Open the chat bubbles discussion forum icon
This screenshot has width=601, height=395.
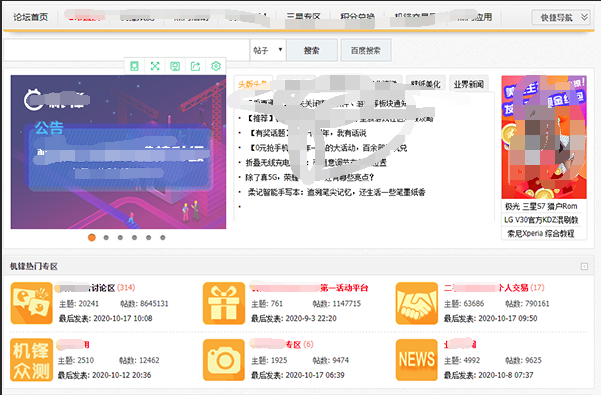coord(31,303)
